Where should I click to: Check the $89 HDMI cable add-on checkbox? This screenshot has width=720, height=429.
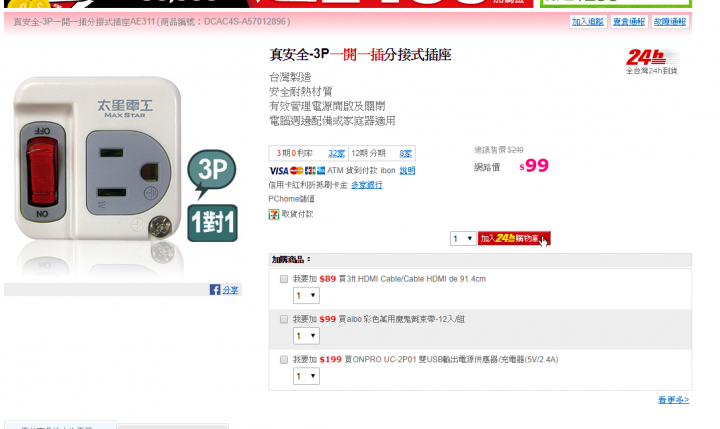tap(284, 279)
